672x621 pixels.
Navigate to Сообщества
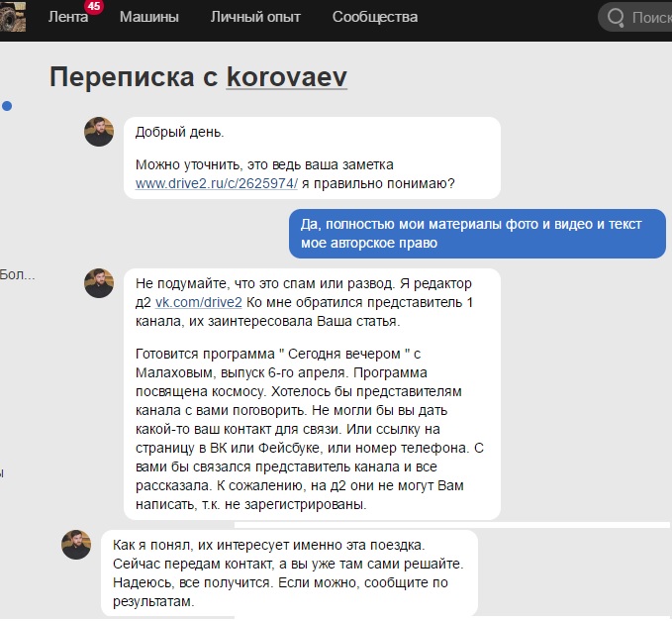coord(374,17)
